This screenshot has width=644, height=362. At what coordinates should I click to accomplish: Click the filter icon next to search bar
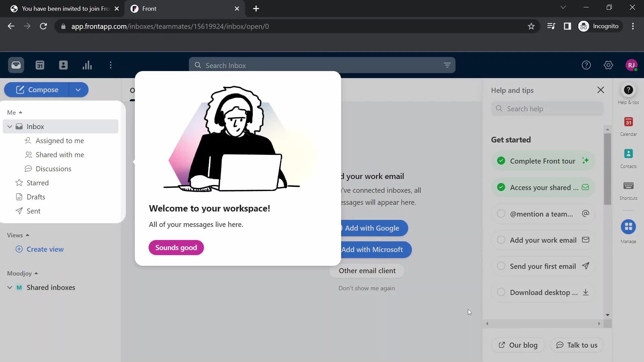point(448,65)
